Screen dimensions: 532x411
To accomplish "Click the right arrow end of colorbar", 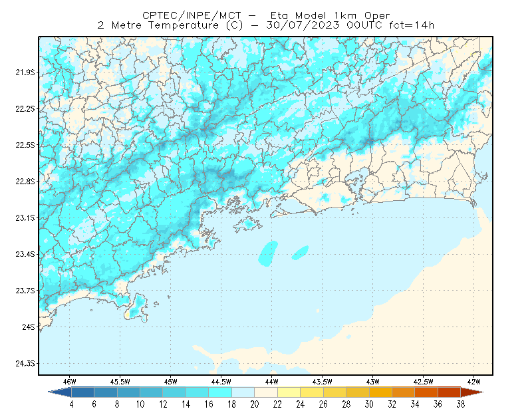I will pos(472,392).
